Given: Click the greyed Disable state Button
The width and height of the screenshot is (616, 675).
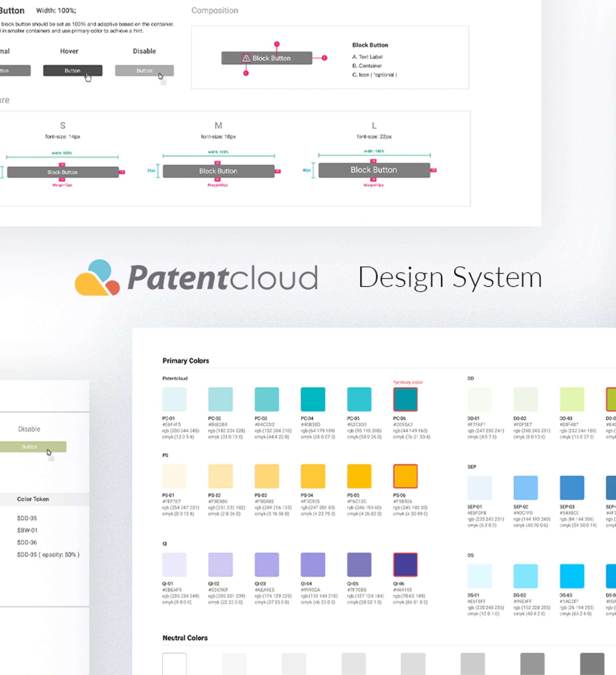Looking at the screenshot, I should (144, 71).
